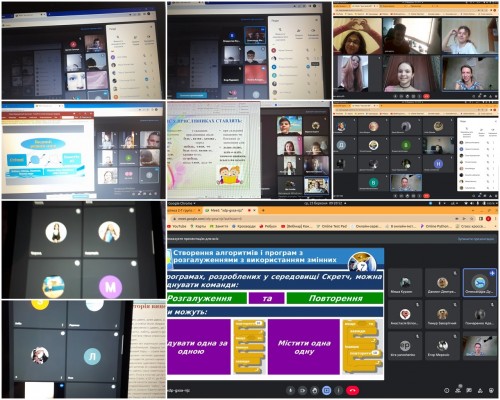
Task: Turn off the camera in the Meet control bar
Action: (303, 390)
